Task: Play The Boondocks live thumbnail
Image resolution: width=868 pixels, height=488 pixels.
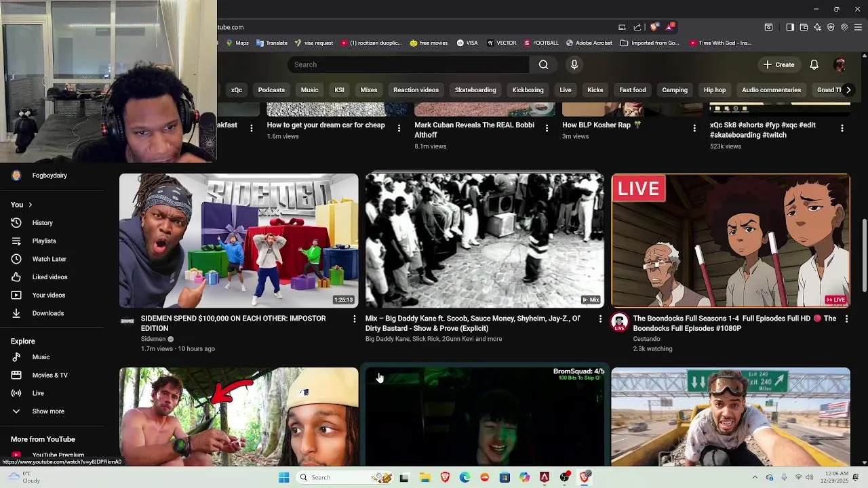Action: [730, 241]
